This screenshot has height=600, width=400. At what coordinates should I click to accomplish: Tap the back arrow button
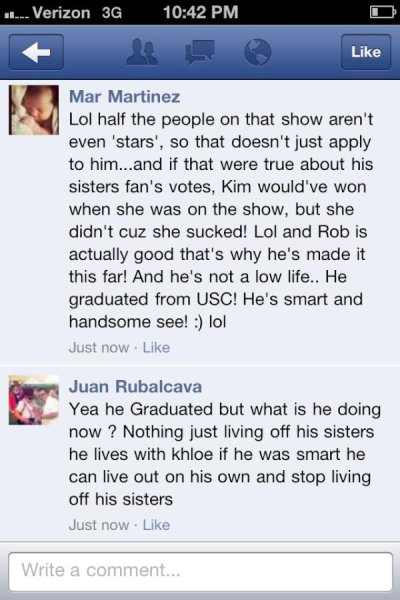click(x=36, y=52)
